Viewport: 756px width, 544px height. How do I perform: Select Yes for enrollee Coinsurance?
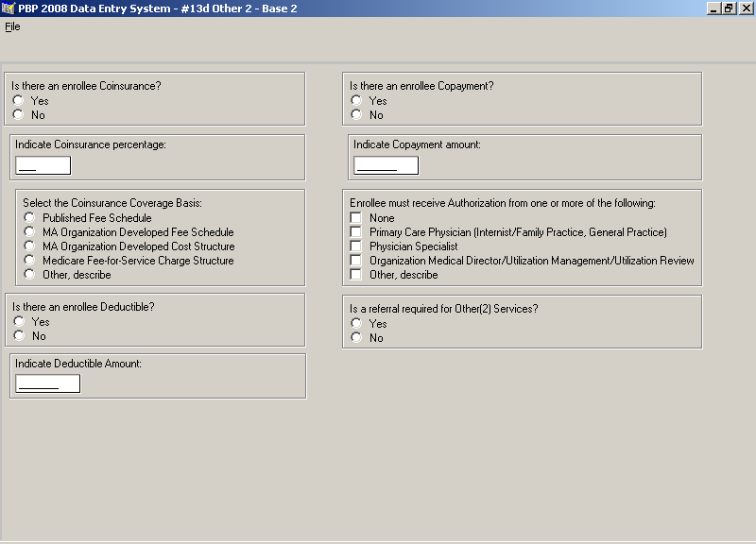(18, 100)
